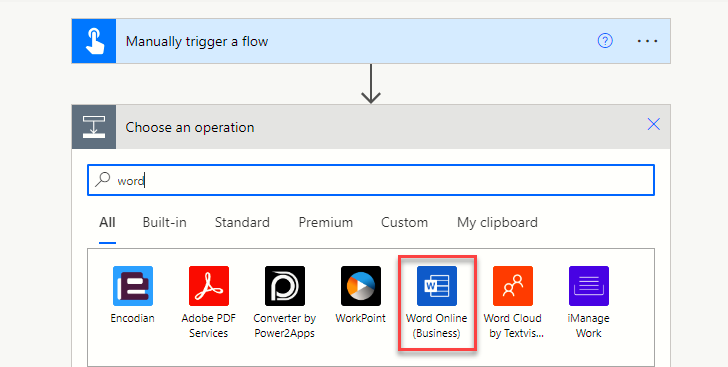View the My clipboard tab
Image resolution: width=728 pixels, height=367 pixels.
pos(497,223)
